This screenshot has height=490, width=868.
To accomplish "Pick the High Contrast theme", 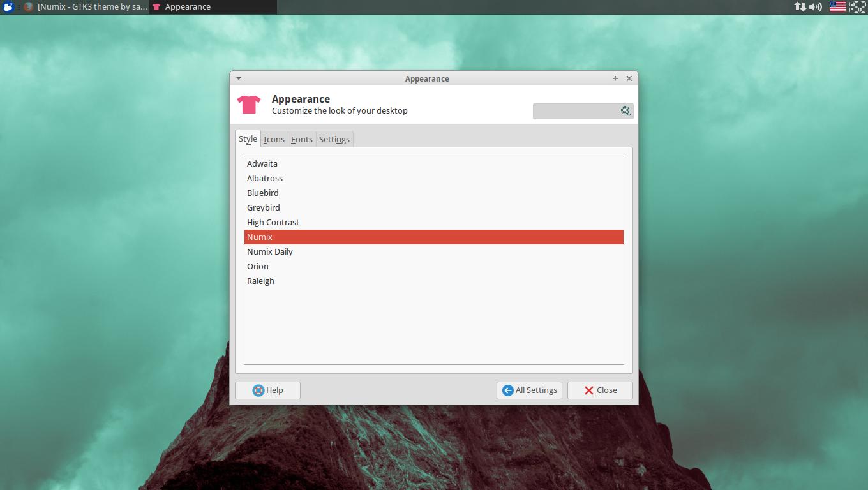I will coord(434,222).
